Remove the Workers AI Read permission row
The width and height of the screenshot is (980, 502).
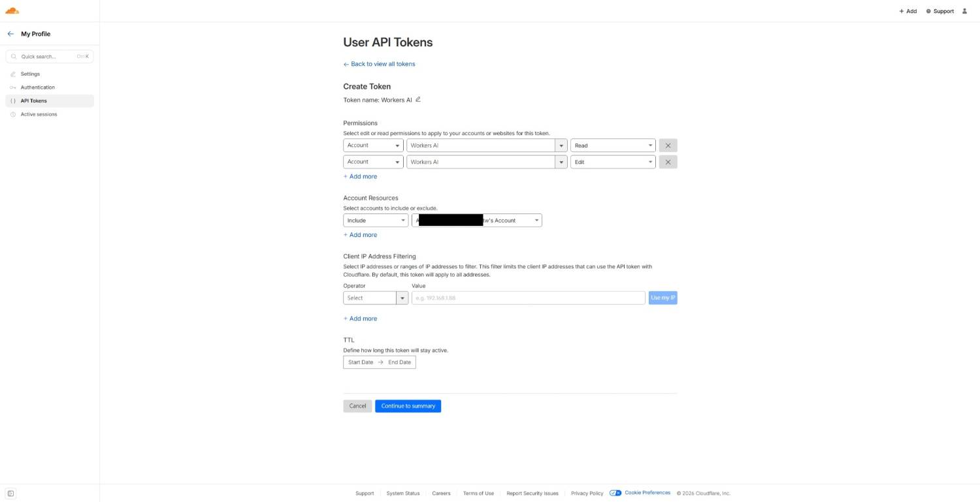coord(668,146)
